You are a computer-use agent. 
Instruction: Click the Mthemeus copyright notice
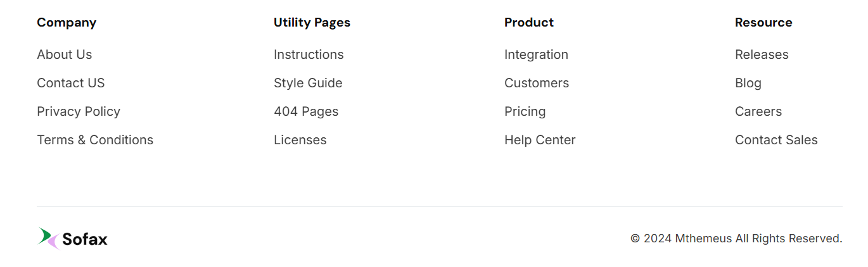736,239
